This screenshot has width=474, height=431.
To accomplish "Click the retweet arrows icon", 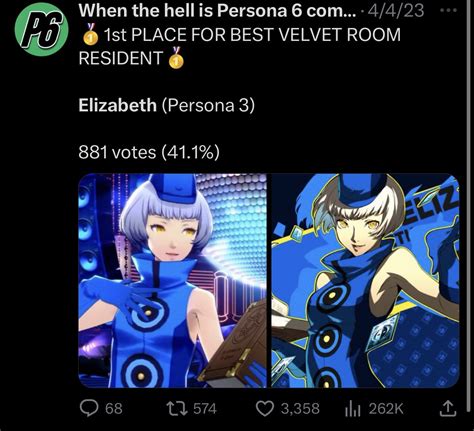I will tap(177, 409).
